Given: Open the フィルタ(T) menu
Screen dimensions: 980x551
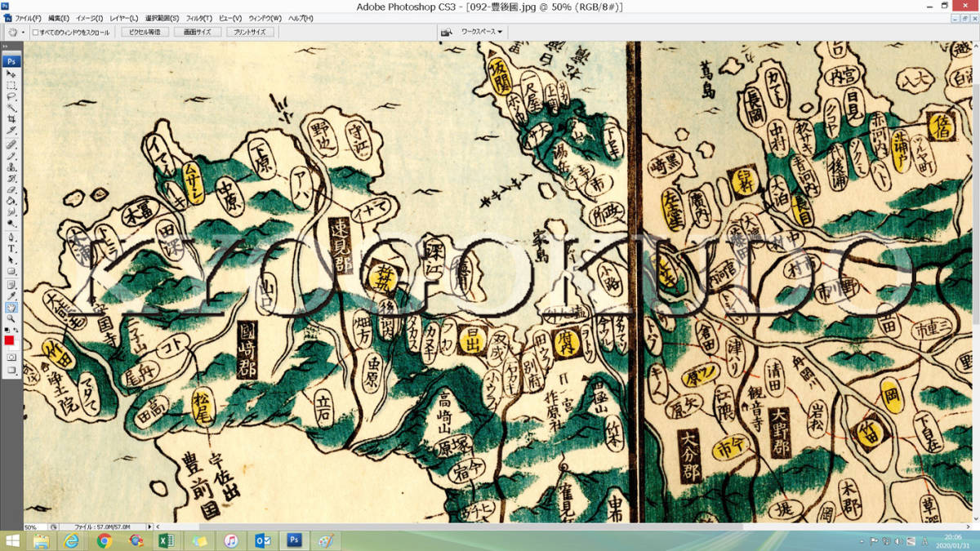Looking at the screenshot, I should tap(199, 18).
